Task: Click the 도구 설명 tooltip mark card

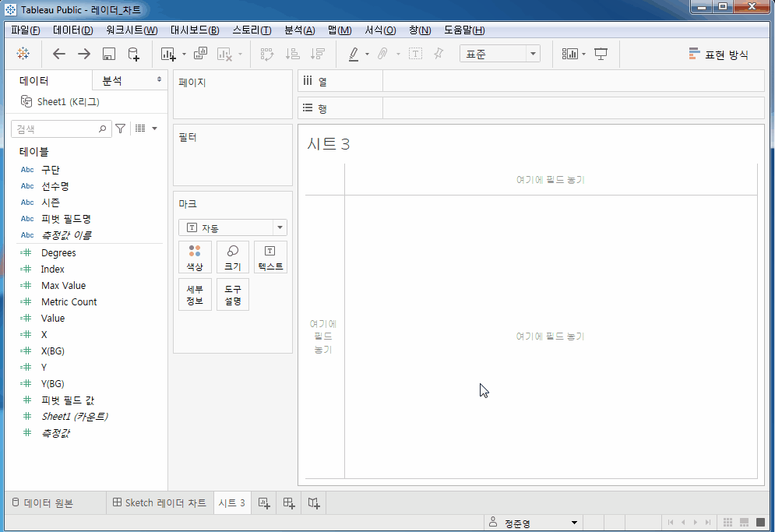Action: pyautogui.click(x=233, y=294)
